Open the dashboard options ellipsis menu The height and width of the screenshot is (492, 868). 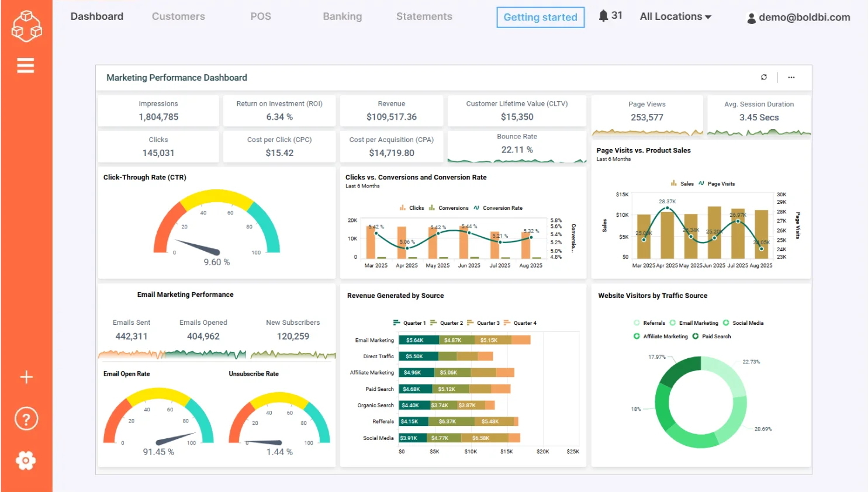point(791,77)
